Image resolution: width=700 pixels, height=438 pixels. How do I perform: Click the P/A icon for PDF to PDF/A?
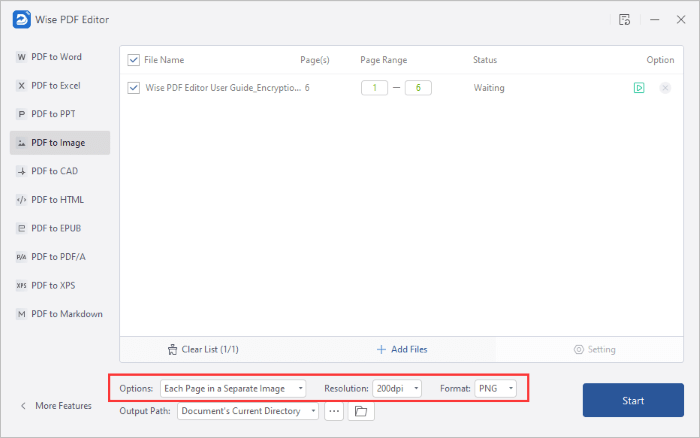click(21, 257)
